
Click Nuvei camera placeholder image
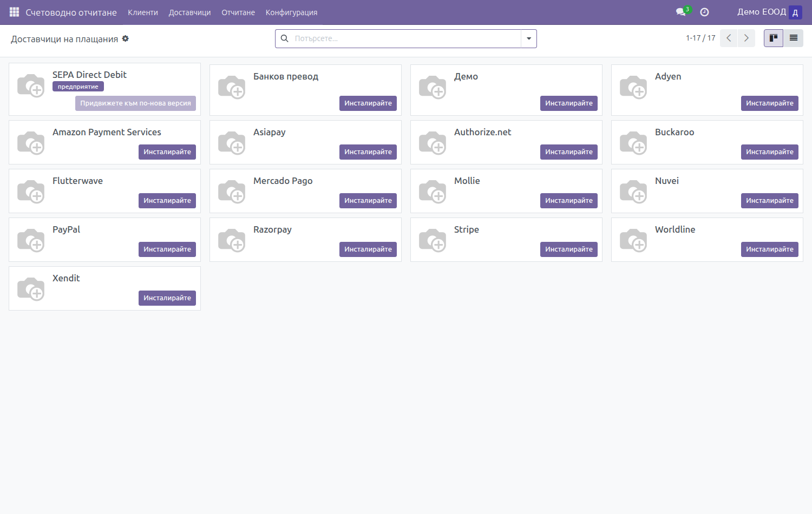pos(633,192)
